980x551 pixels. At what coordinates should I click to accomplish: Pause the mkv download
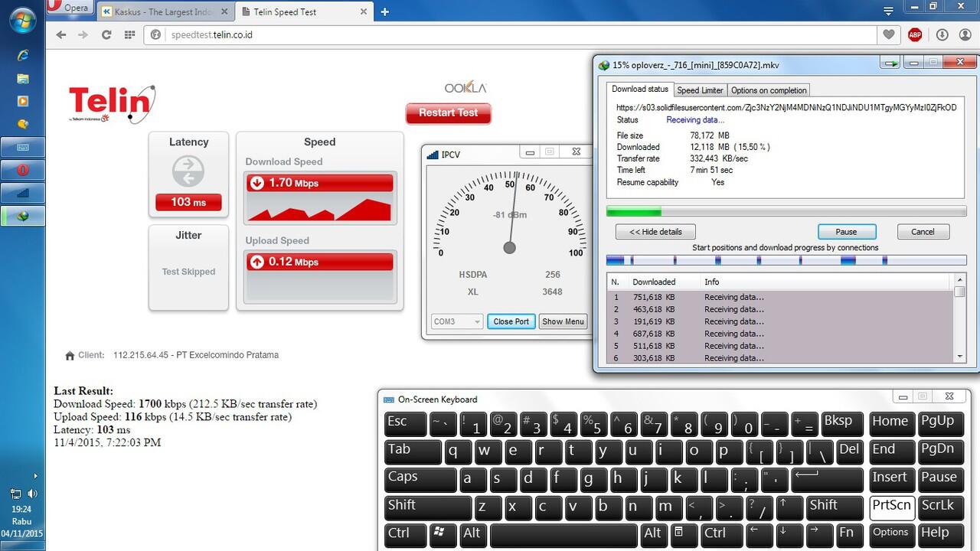coord(846,232)
